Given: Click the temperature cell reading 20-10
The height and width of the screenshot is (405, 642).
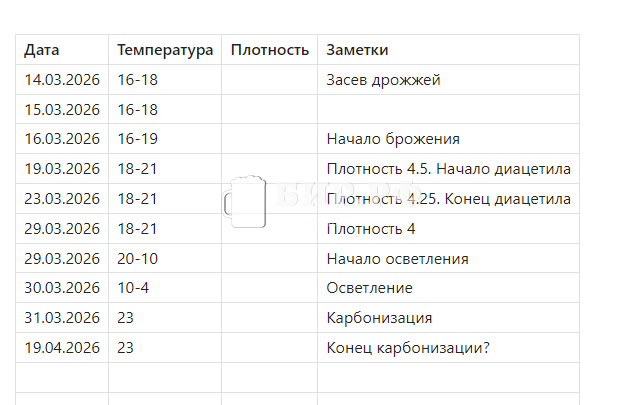Looking at the screenshot, I should point(138,259).
